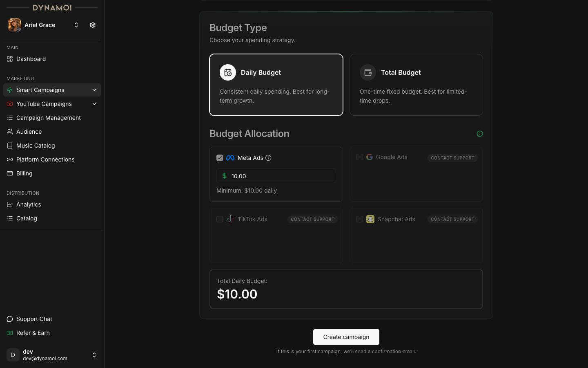The image size is (588, 368).
Task: Click the info icon beside Meta Ads
Action: (x=268, y=158)
